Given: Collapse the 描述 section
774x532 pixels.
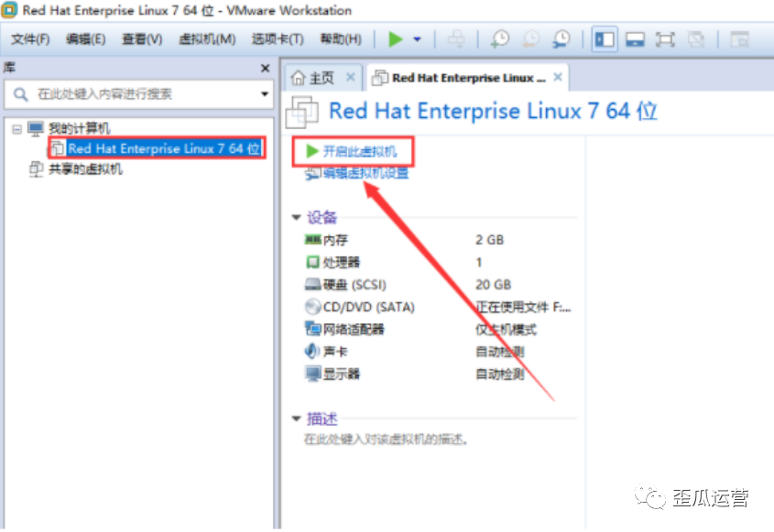Looking at the screenshot, I should click(x=296, y=418).
